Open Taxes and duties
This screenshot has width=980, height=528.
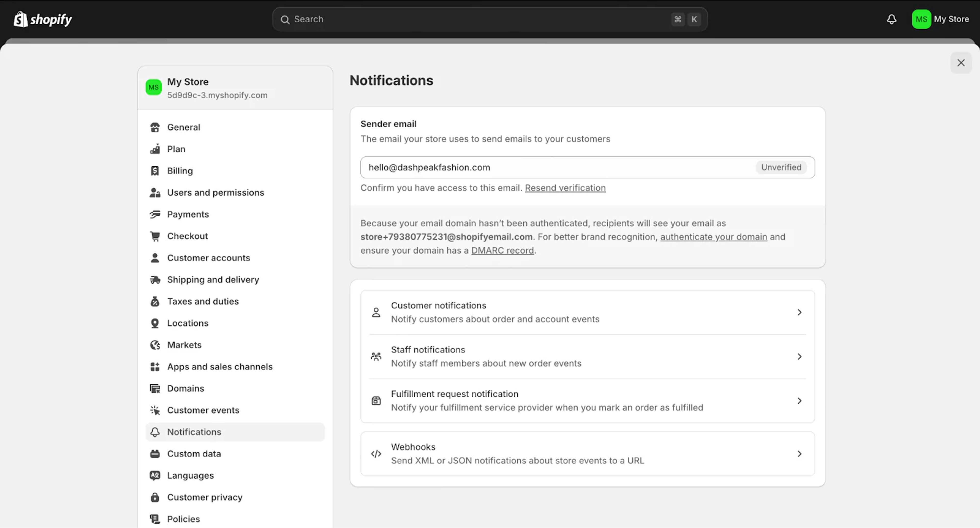tap(235, 301)
